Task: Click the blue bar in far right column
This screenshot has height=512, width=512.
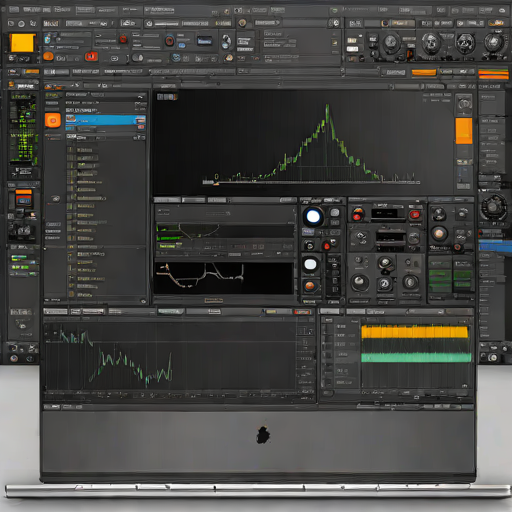Action: tap(495, 246)
